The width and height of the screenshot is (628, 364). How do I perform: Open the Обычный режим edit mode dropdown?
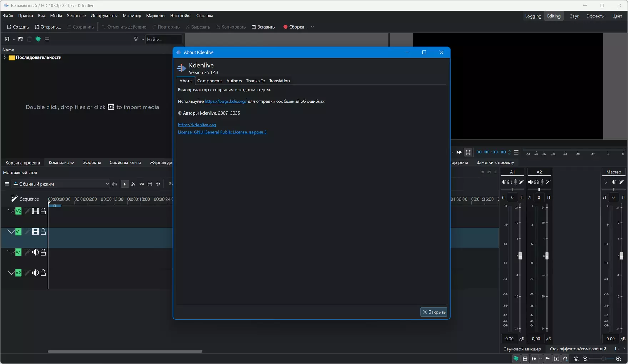tap(61, 184)
